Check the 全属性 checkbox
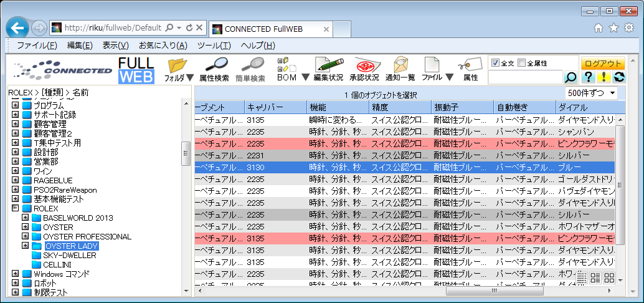Viewport: 644px width, 303px height. [x=521, y=63]
